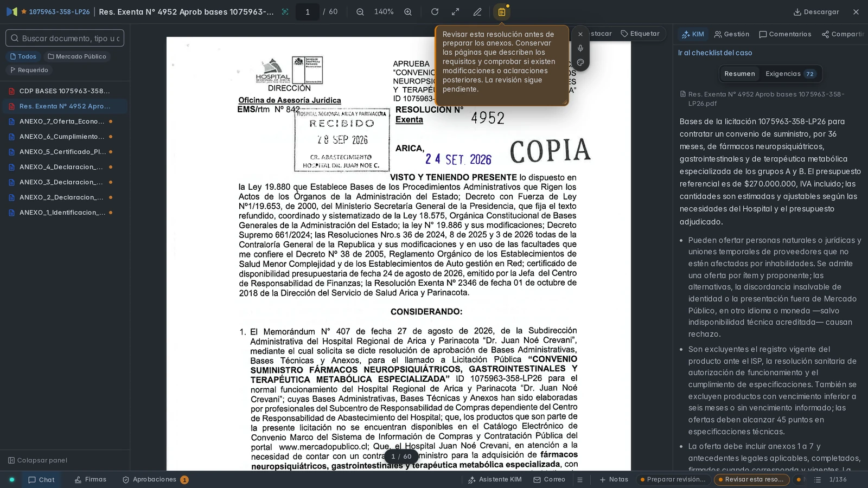Open ANEXO_7_Oferta_Econo file
The width and height of the screenshot is (868, 488).
click(x=64, y=121)
